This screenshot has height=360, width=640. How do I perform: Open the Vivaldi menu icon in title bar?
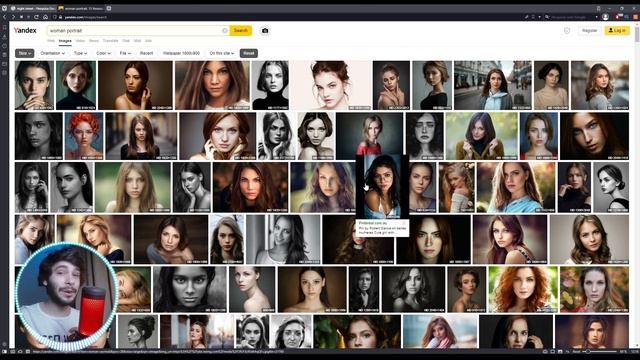pyautogui.click(x=4, y=8)
